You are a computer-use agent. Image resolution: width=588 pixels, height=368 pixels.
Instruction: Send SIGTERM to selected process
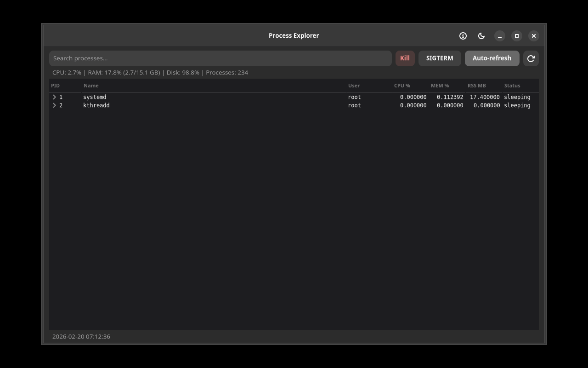coord(439,58)
